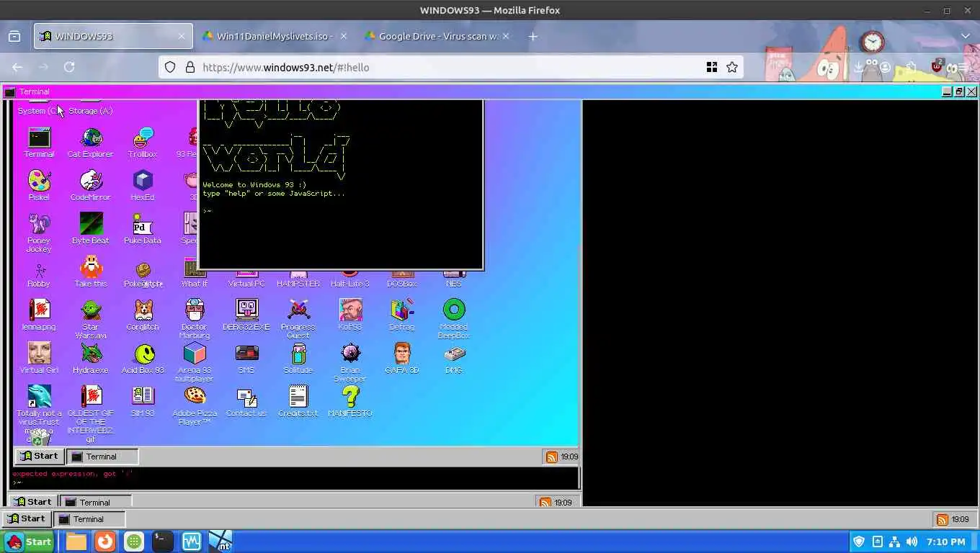Image resolution: width=980 pixels, height=553 pixels.
Task: Open the MANIFESTO question mark icon
Action: point(350,402)
